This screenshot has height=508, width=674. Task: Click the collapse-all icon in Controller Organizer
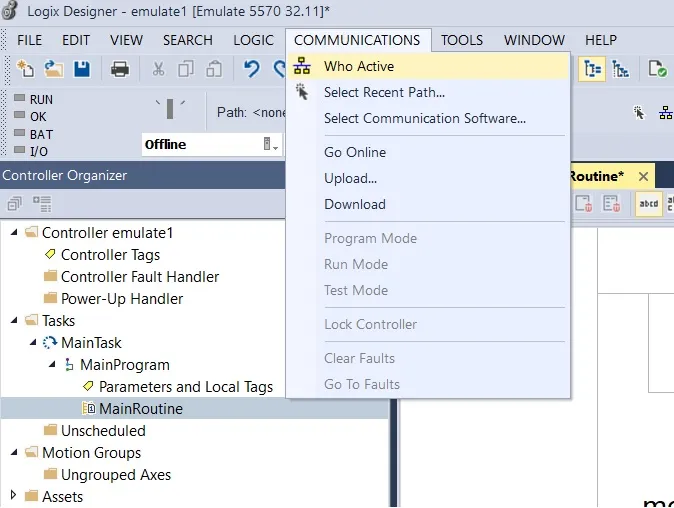[14, 204]
